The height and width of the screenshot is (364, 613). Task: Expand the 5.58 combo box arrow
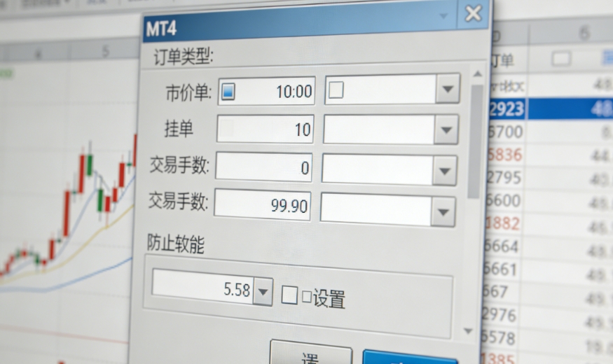click(x=263, y=291)
